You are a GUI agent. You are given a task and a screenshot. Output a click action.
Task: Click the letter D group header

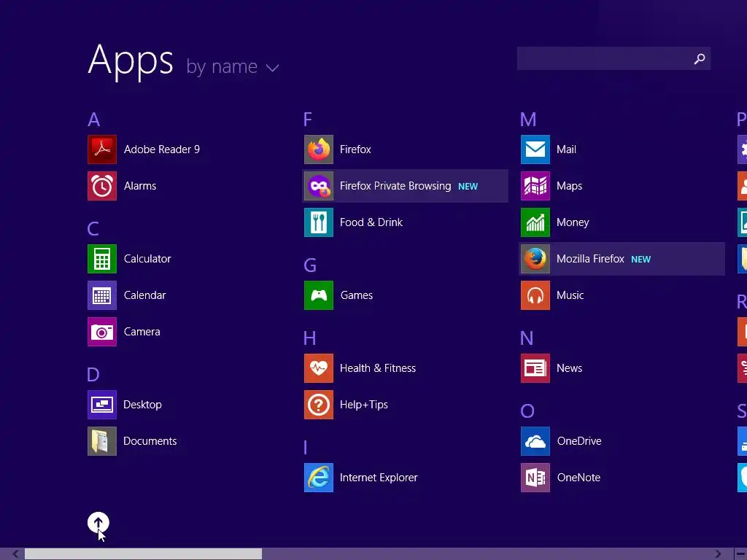click(x=93, y=375)
